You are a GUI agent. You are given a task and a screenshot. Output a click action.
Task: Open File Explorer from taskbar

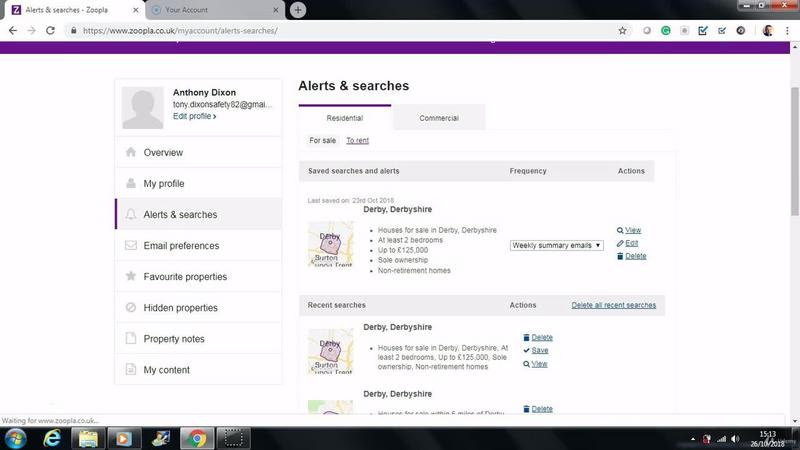[88, 438]
